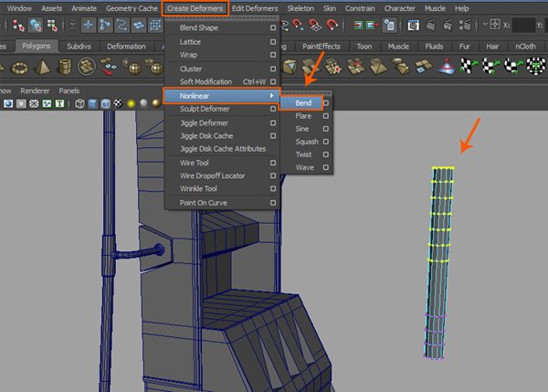Click the select by component type icon
This screenshot has width=548, height=392.
52,26
